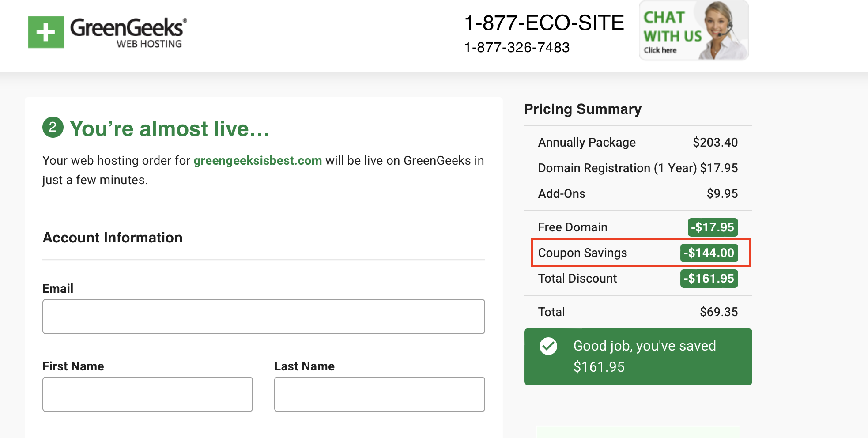Focus the Email input field
This screenshot has height=438, width=868.
[x=264, y=317]
